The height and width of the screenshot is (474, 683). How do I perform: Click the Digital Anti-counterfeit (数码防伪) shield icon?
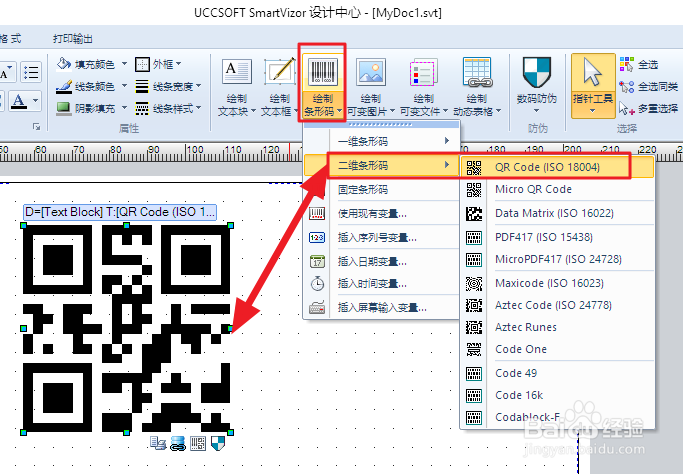(x=537, y=72)
